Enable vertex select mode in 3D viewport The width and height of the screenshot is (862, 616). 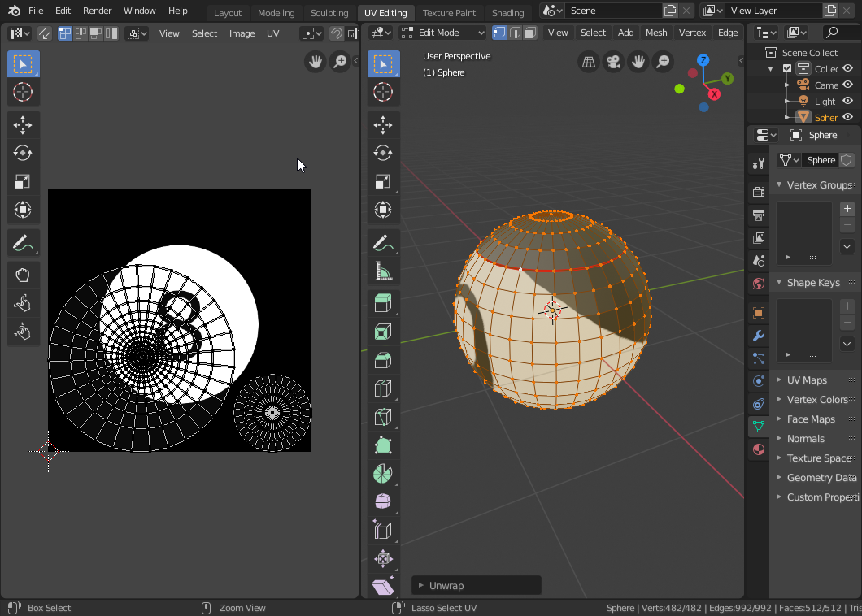[x=499, y=33]
